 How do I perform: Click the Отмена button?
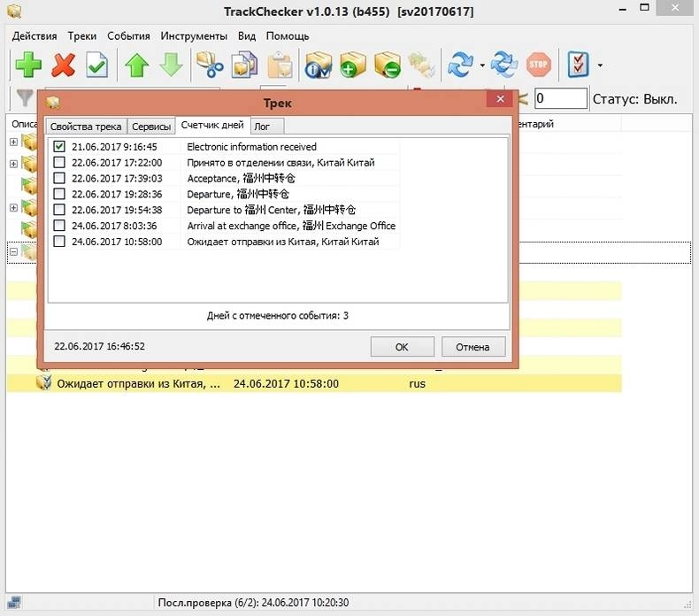point(472,347)
